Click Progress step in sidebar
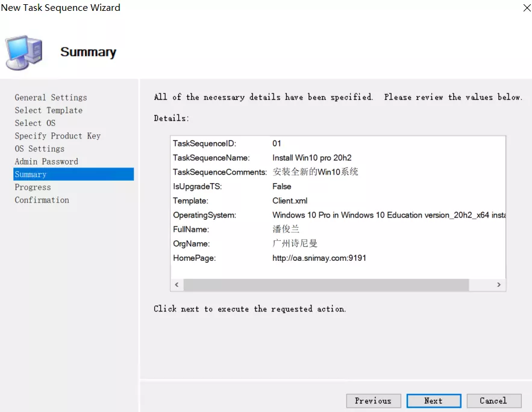Image resolution: width=532 pixels, height=412 pixels. (33, 187)
